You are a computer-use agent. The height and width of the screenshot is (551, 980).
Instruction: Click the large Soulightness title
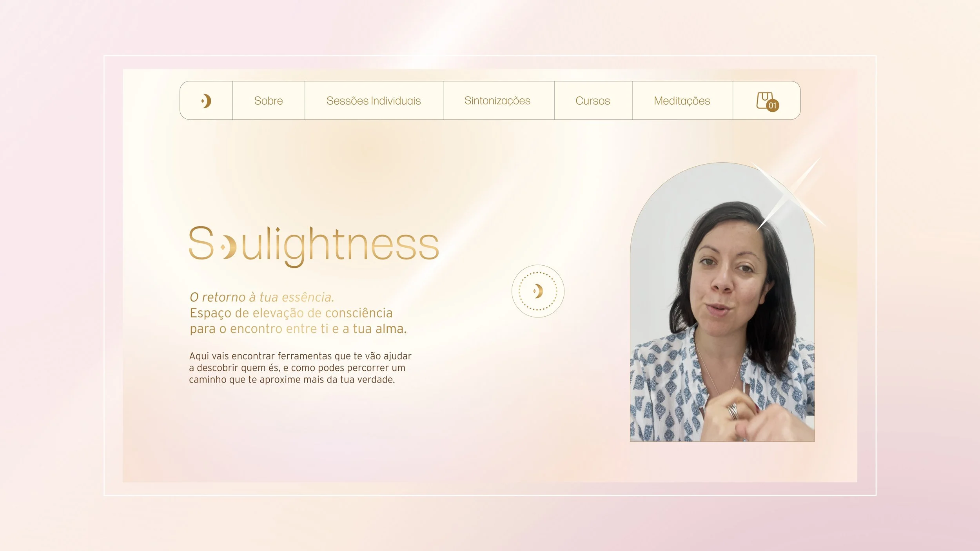[314, 246]
